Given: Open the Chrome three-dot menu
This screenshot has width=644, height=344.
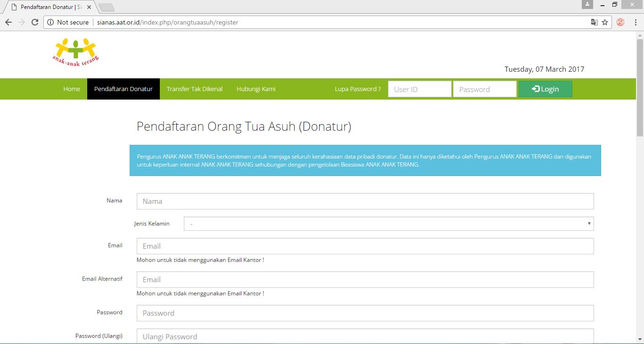Looking at the screenshot, I should click(x=635, y=22).
